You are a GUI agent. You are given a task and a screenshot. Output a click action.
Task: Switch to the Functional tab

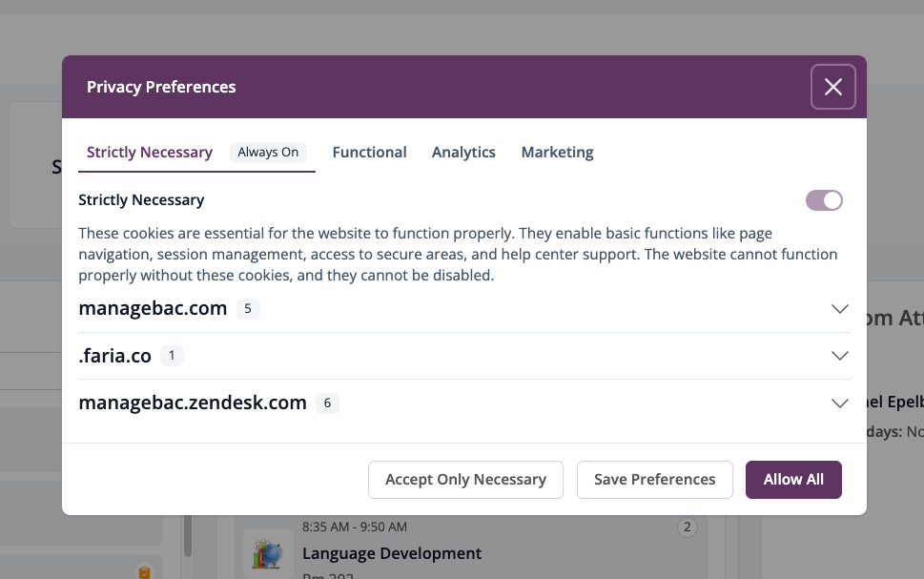[369, 152]
